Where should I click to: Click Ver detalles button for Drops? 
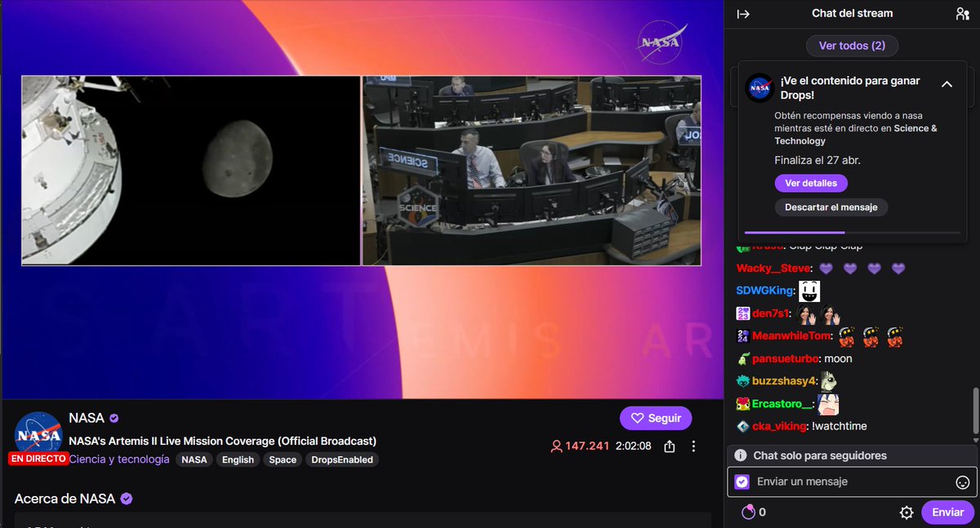811,183
